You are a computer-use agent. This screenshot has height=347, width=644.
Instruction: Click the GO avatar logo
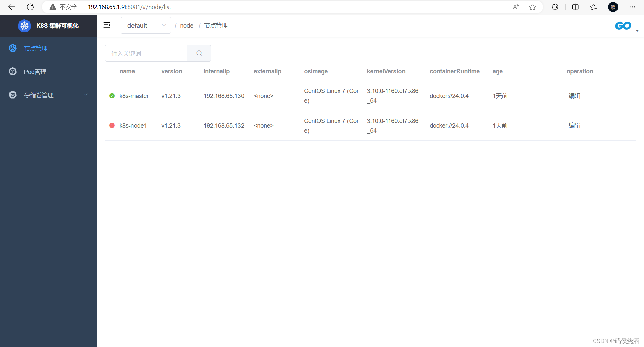(x=623, y=26)
